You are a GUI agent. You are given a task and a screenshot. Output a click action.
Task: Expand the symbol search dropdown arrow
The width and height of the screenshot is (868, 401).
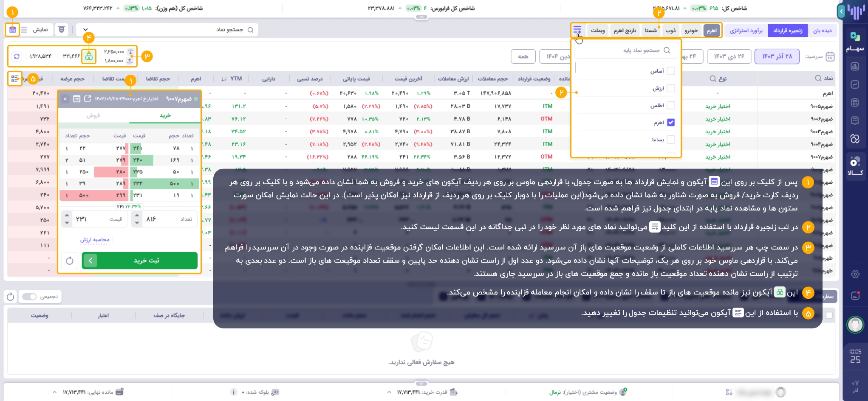pyautogui.click(x=85, y=30)
